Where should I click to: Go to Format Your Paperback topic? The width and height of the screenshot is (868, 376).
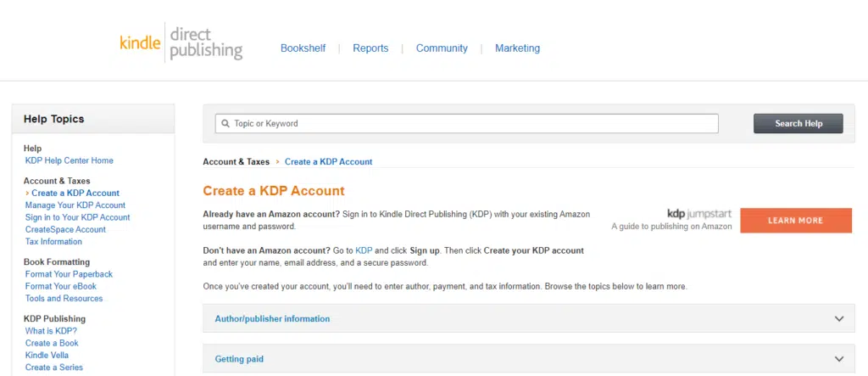click(69, 274)
